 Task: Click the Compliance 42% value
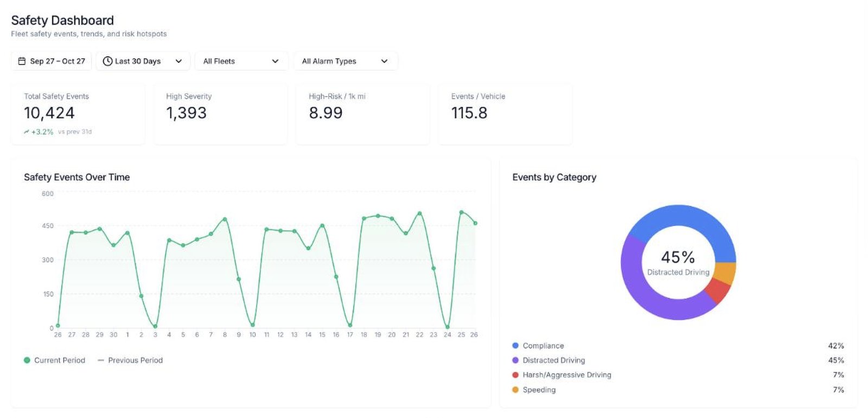pos(836,346)
